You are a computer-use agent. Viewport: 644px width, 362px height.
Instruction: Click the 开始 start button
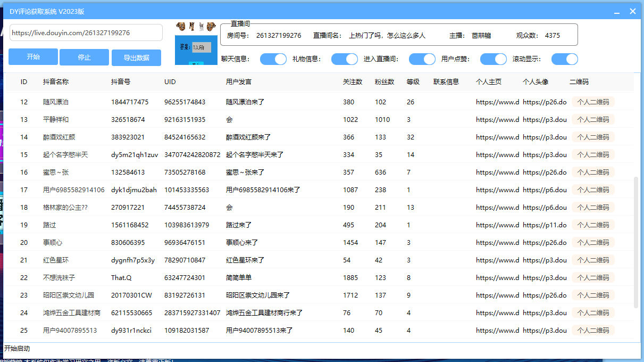(x=33, y=57)
